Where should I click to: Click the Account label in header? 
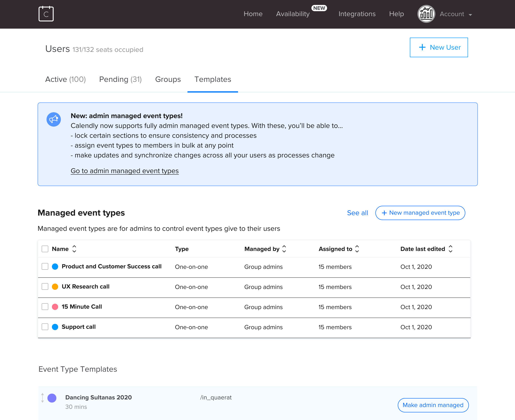(x=452, y=14)
